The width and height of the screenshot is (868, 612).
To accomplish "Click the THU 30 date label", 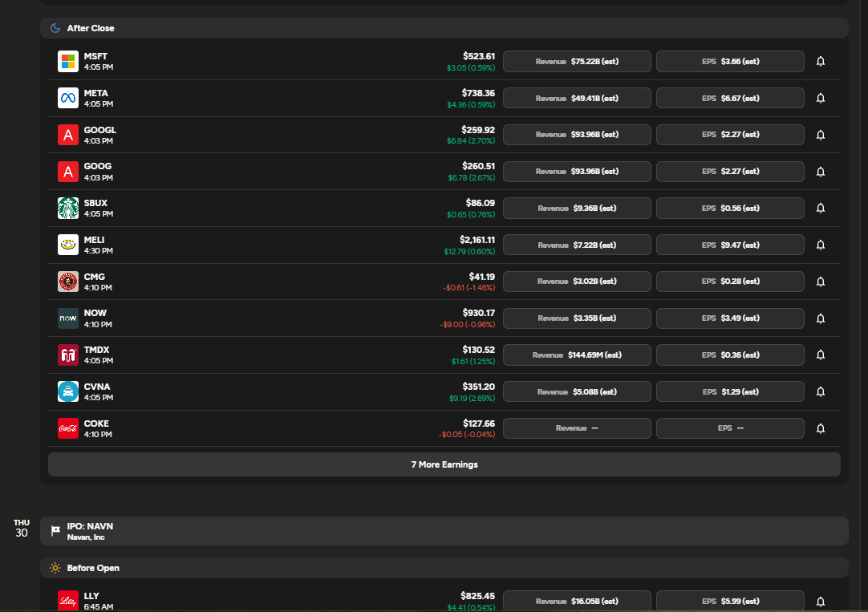I will click(x=22, y=529).
